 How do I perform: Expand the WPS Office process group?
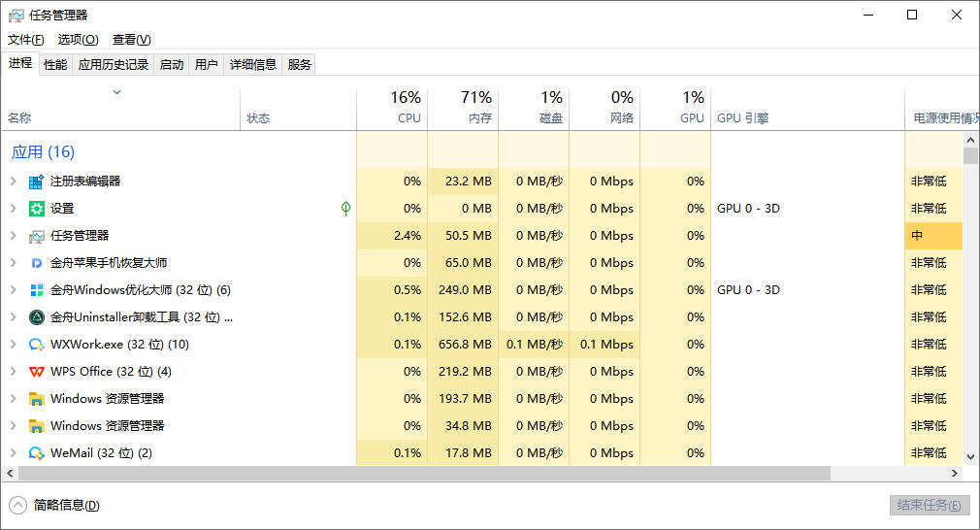tap(14, 371)
